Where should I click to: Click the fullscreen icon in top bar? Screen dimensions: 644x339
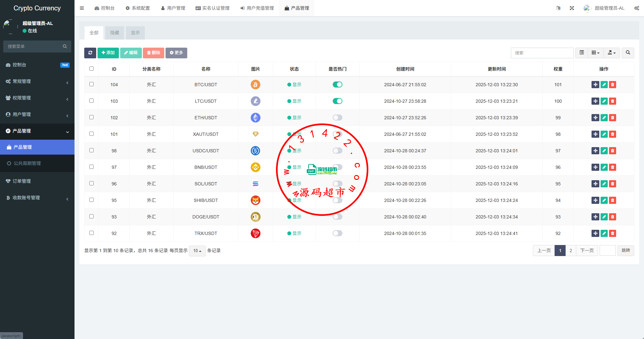572,8
